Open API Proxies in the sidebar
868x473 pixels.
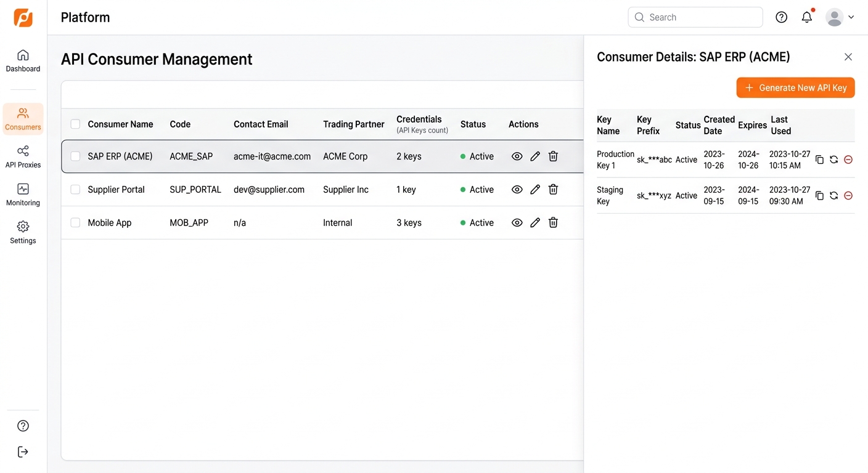23,157
